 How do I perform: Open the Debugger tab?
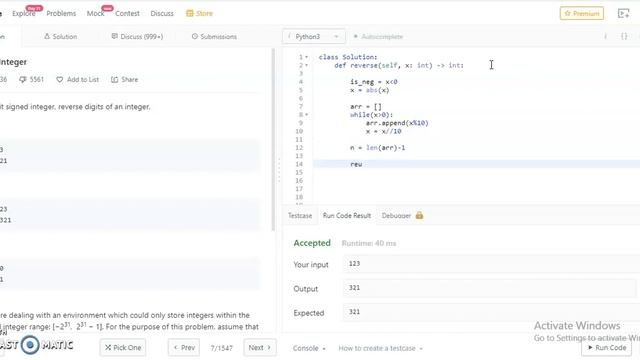click(396, 216)
